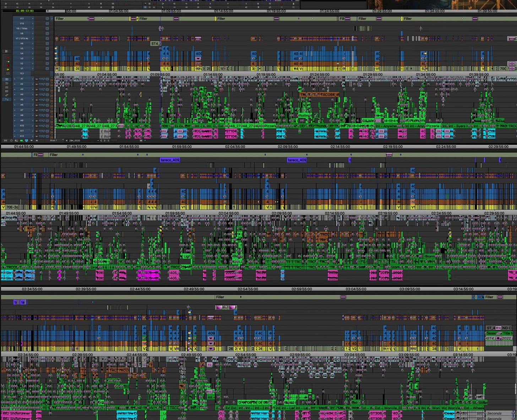
Task: Open the timeline Fast Menu hamburger icon
Action: point(5,140)
